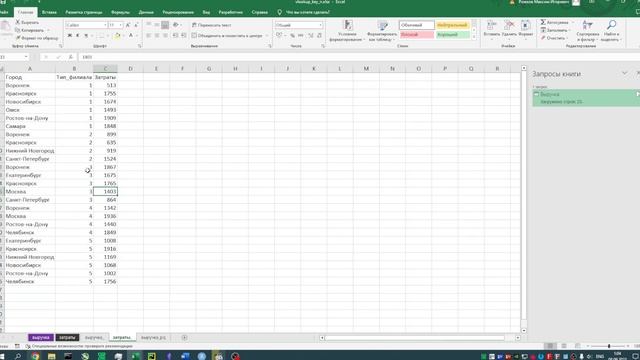
Task: Toggle Underline (Ч) formatting
Action: click(x=86, y=36)
